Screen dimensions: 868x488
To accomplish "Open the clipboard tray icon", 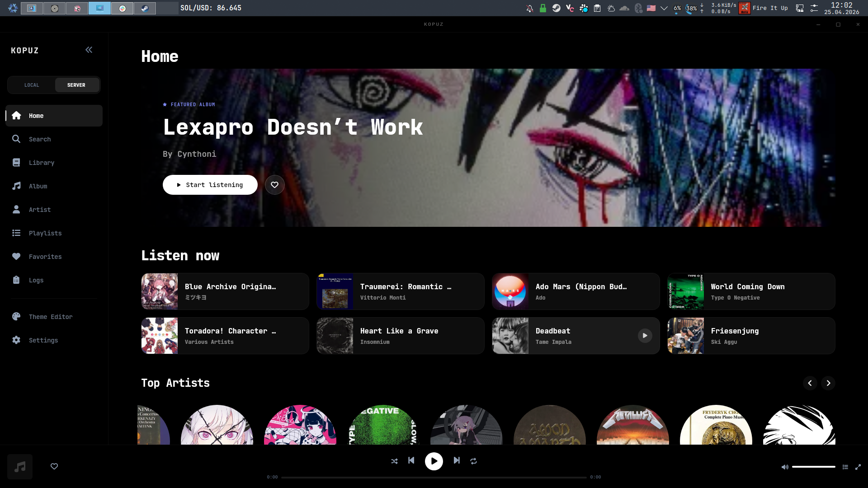I will pyautogui.click(x=597, y=8).
